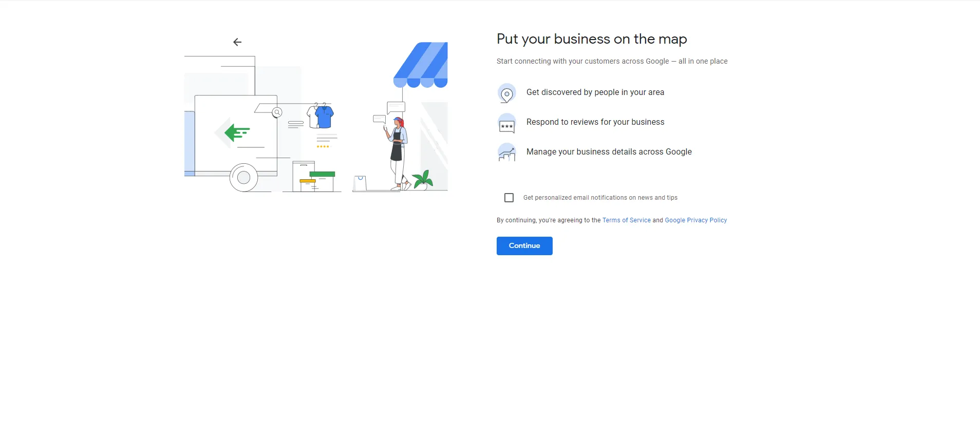Click the business growth chart icon

(507, 152)
